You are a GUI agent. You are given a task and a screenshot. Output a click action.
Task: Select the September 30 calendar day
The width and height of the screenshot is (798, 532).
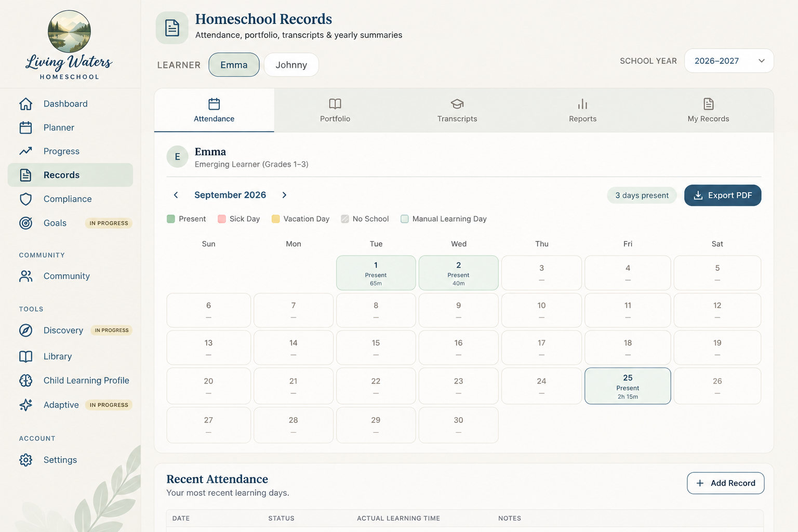click(x=458, y=425)
